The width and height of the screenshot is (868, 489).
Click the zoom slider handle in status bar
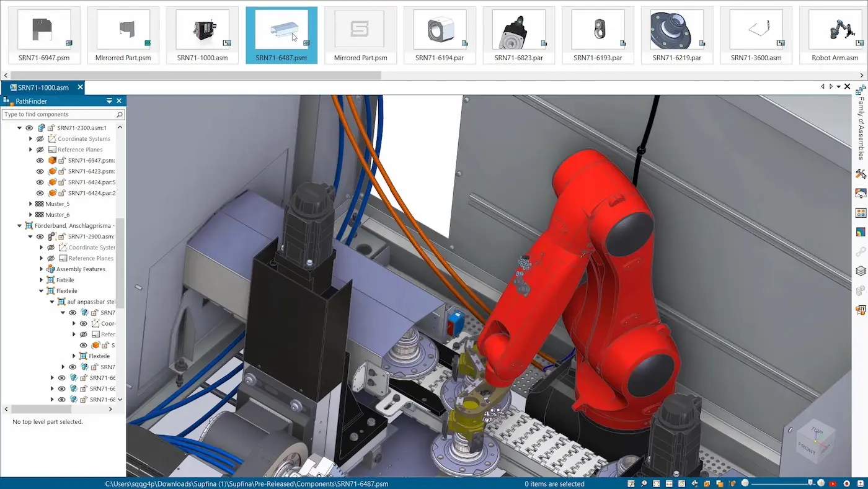[810, 483]
